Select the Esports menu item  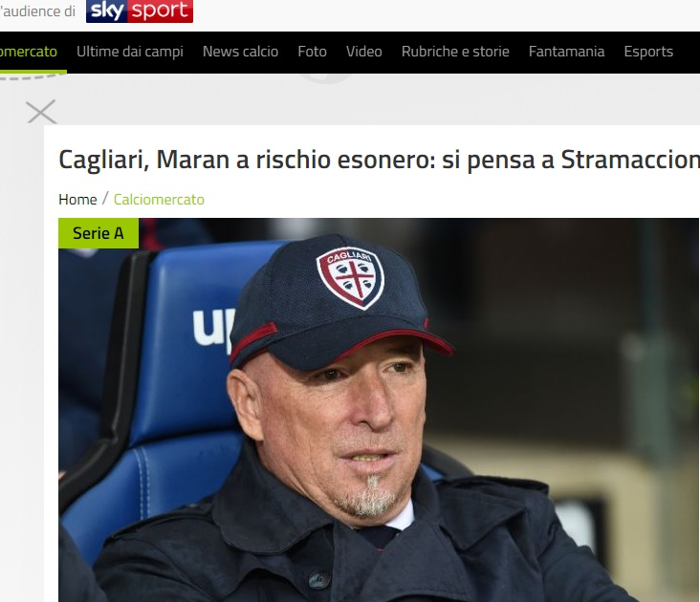pos(648,52)
